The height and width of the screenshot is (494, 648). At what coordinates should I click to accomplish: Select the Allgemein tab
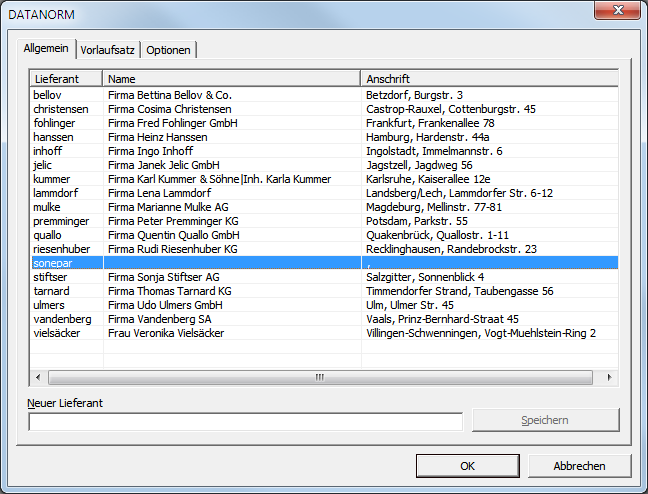[x=46, y=49]
